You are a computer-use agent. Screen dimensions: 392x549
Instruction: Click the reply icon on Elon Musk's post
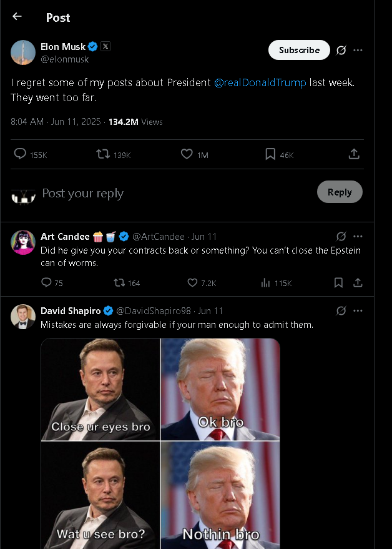[x=21, y=154]
